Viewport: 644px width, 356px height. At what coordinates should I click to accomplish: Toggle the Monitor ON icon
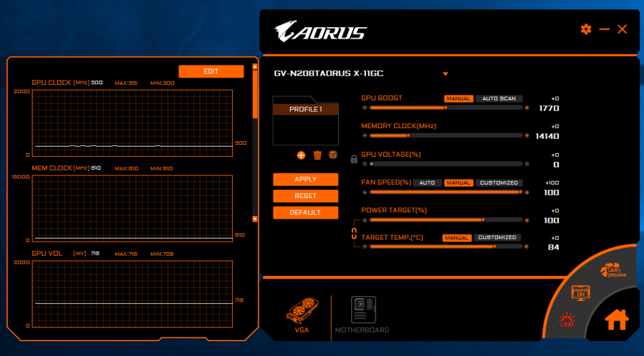[x=580, y=293]
